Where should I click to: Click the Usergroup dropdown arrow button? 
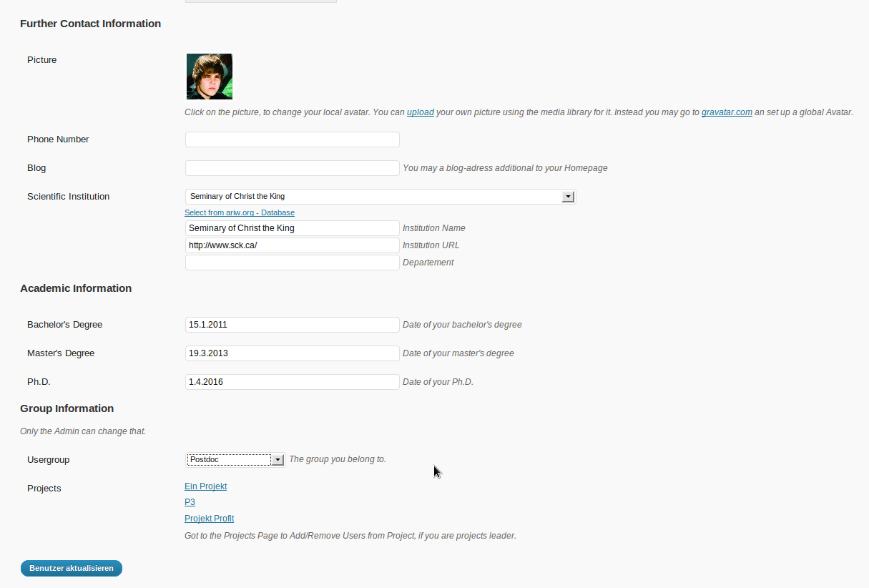click(x=278, y=460)
